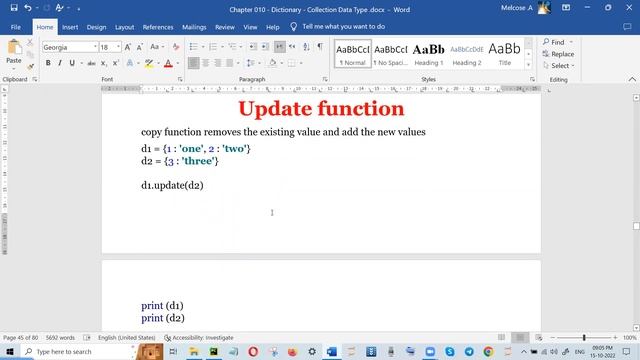Click the 5692 words count
This screenshot has width=640, height=360.
(x=60, y=338)
